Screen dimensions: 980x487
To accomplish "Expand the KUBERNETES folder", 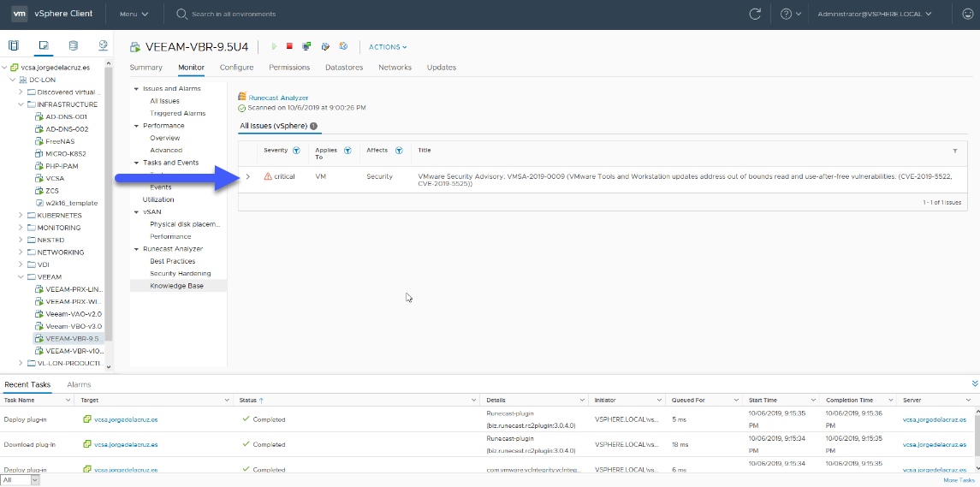I will click(21, 216).
